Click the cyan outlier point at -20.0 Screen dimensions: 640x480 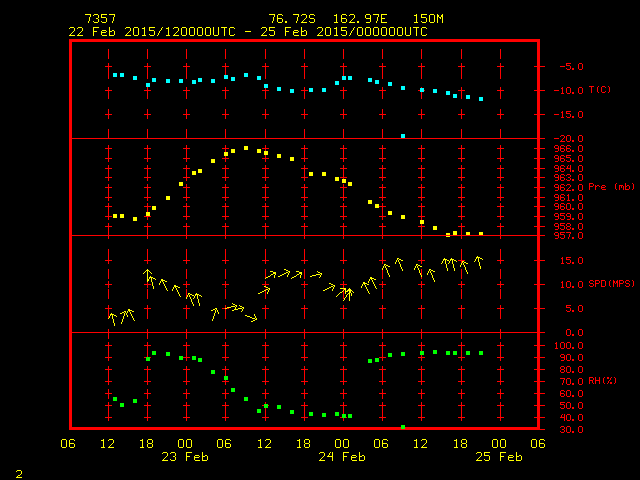click(403, 136)
